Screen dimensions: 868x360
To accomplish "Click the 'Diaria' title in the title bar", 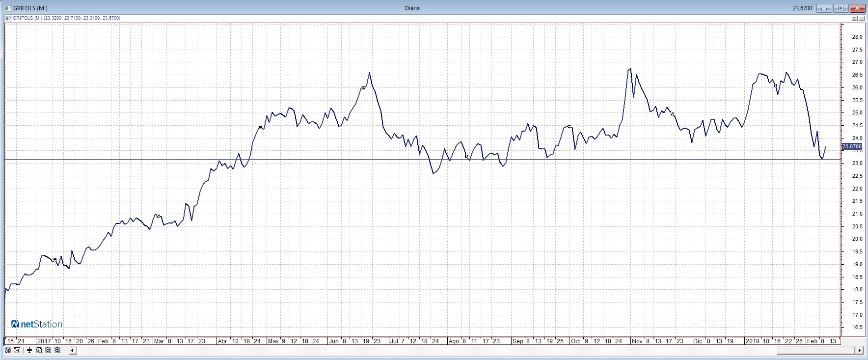I will 412,8.
